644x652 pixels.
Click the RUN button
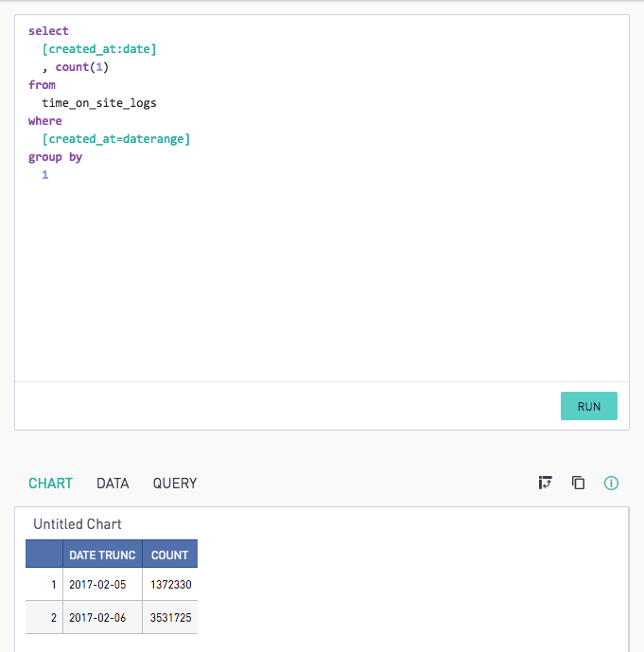pyautogui.click(x=589, y=406)
